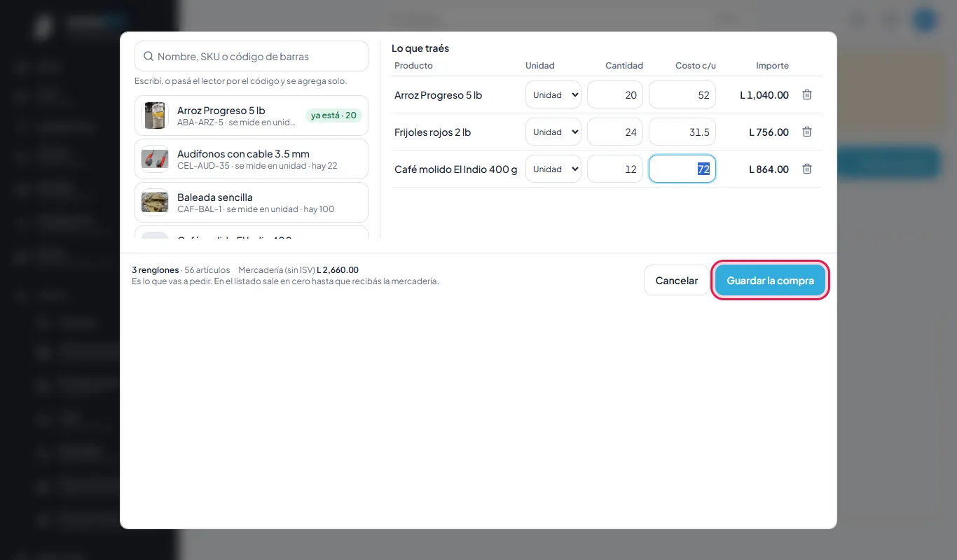Expand the Unidad selector for Frijoles rojos

553,132
